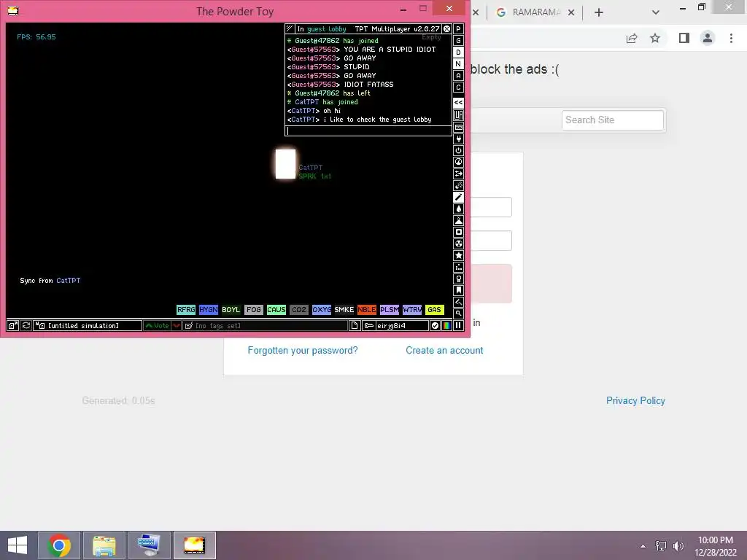Select the Powered Materials power icon

coord(458,150)
